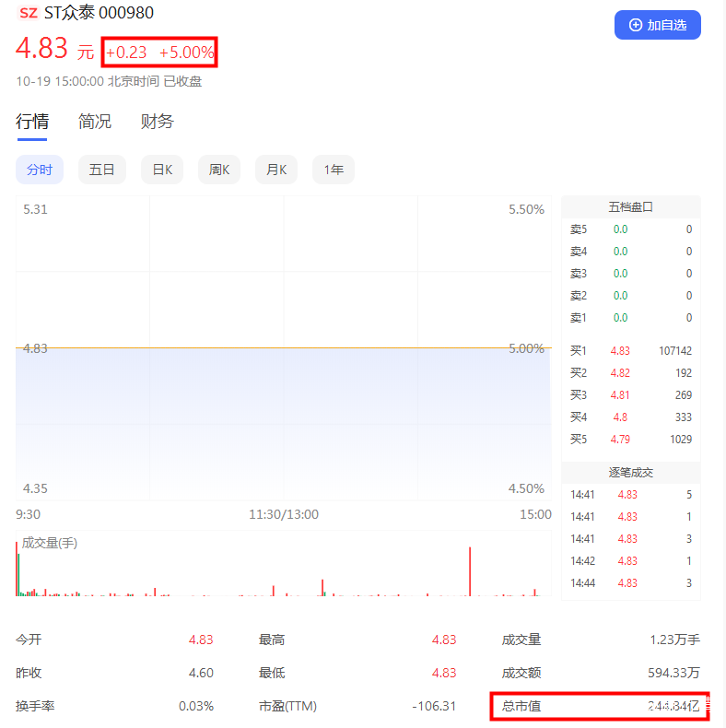Select the 月K chart period
This screenshot has width=726, height=728.
point(276,170)
